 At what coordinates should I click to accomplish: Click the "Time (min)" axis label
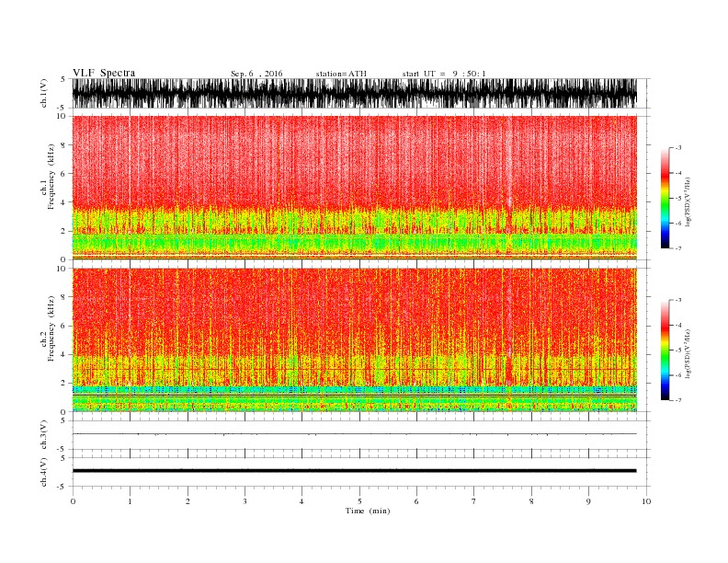(368, 511)
